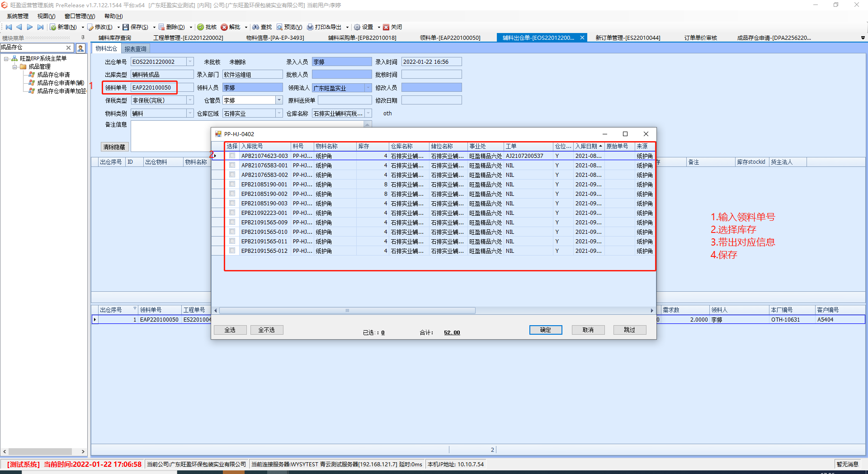
Task: Click the 全选 select all button
Action: pos(230,330)
